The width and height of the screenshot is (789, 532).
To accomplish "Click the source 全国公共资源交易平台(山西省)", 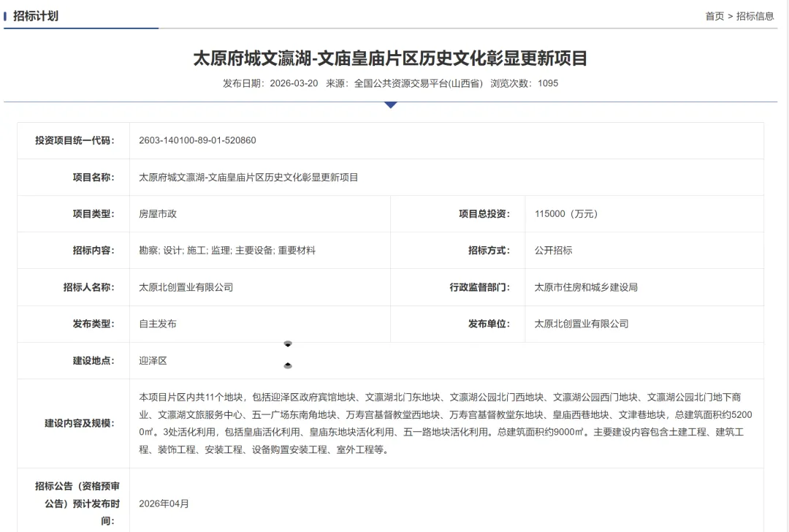I will coord(418,83).
